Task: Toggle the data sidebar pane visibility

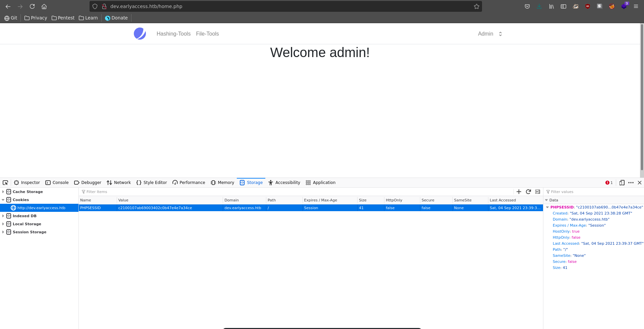Action: tap(538, 192)
